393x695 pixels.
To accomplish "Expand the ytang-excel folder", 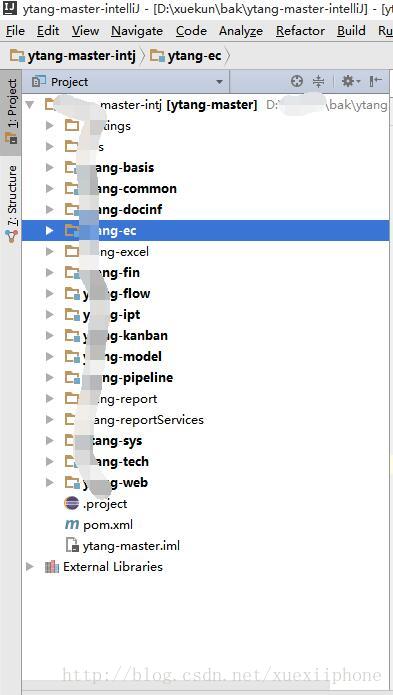I will [50, 252].
